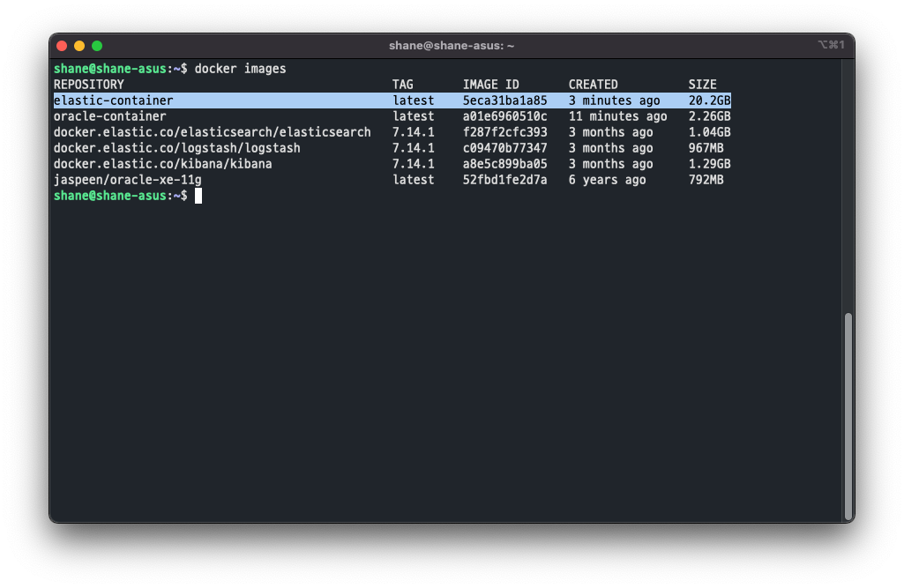The width and height of the screenshot is (904, 588).
Task: Click the terminal cursor block at the prompt
Action: 198,196
